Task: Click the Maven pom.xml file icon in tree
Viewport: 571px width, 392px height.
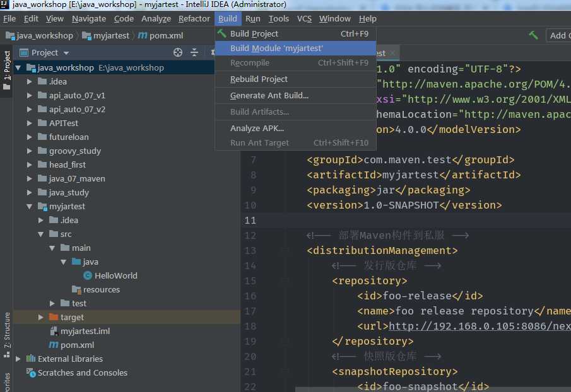Action: 54,345
